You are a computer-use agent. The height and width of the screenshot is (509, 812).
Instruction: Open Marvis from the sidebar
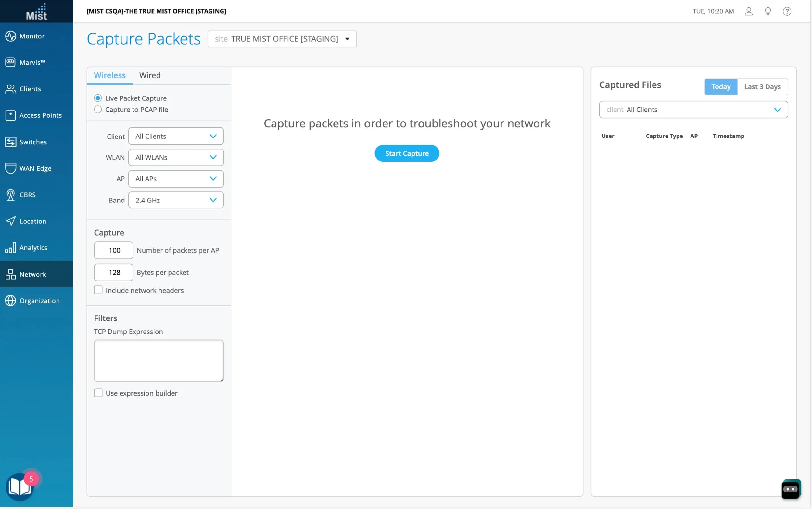[32, 62]
